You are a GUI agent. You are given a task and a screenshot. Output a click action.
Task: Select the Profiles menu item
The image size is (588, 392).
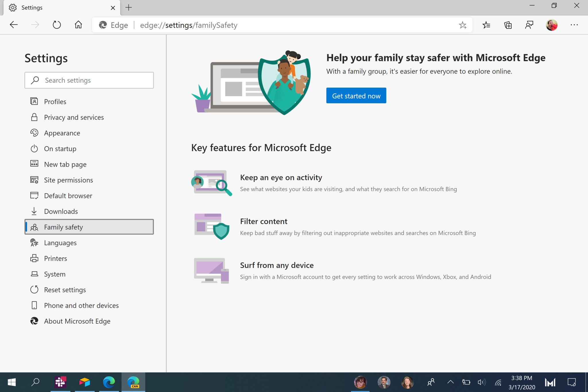pyautogui.click(x=55, y=101)
